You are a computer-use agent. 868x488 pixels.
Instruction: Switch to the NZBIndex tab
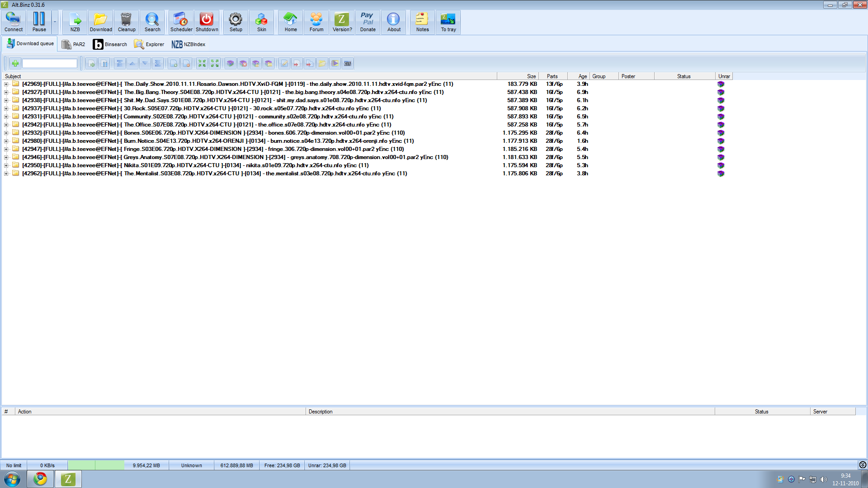coord(189,44)
